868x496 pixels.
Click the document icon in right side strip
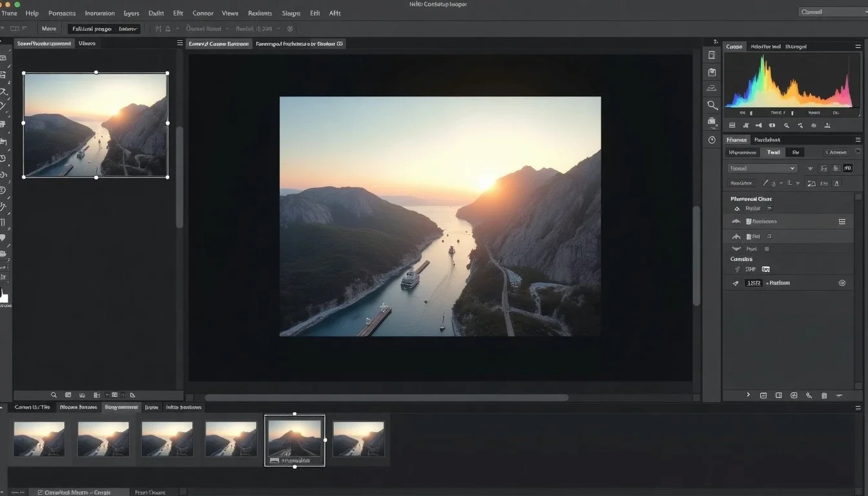point(712,56)
